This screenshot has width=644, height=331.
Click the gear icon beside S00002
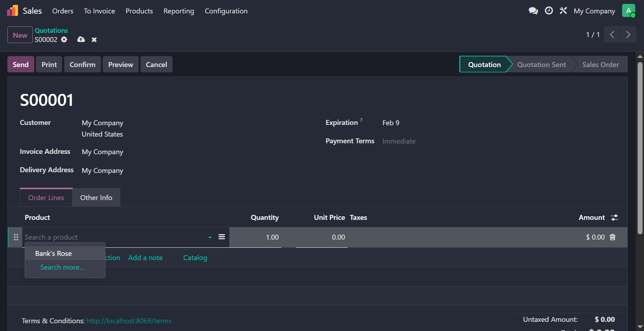tap(64, 40)
